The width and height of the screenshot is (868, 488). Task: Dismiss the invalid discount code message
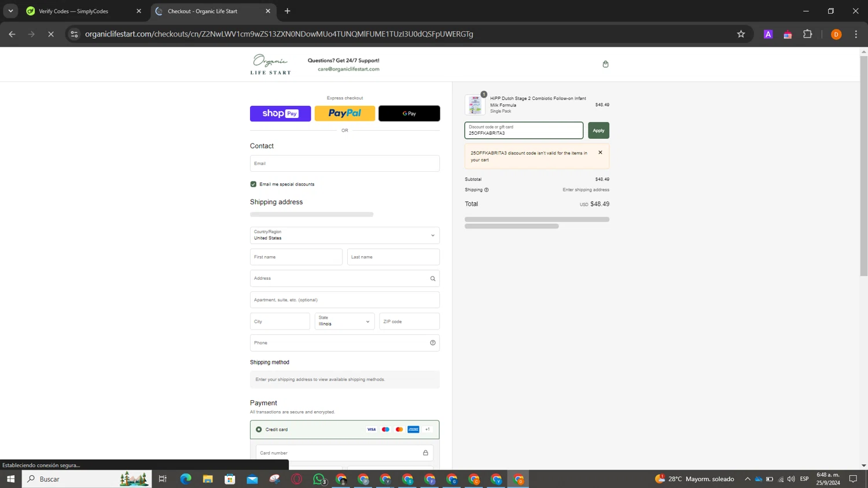600,153
